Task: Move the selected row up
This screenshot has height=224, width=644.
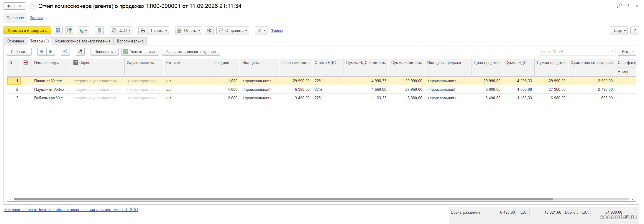Action: click(42, 52)
